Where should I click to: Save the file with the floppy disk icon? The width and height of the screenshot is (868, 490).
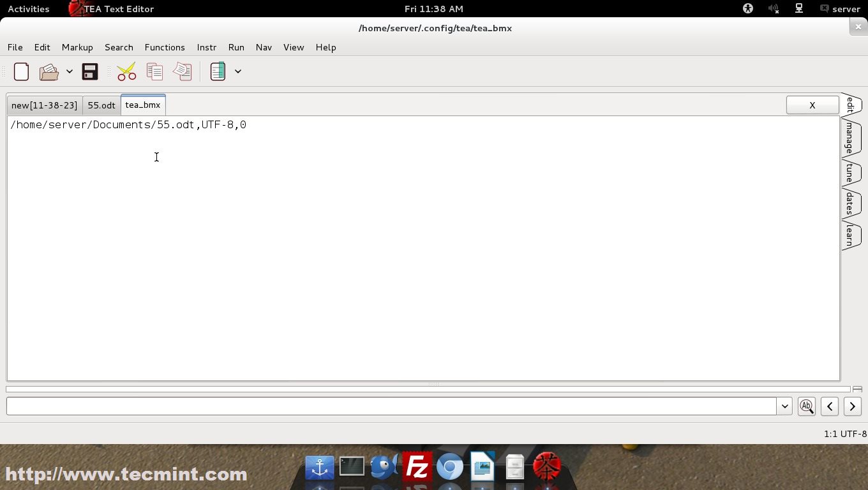point(89,71)
